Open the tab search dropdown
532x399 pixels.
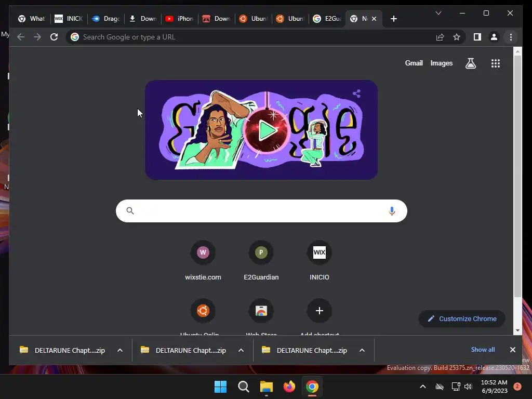(438, 13)
